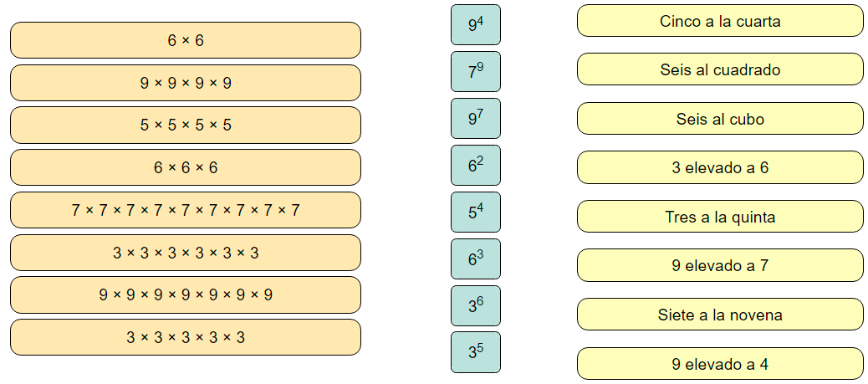Viewport: 868px width, 384px height.
Task: Click the 3 to the 5th power tile
Action: click(475, 352)
